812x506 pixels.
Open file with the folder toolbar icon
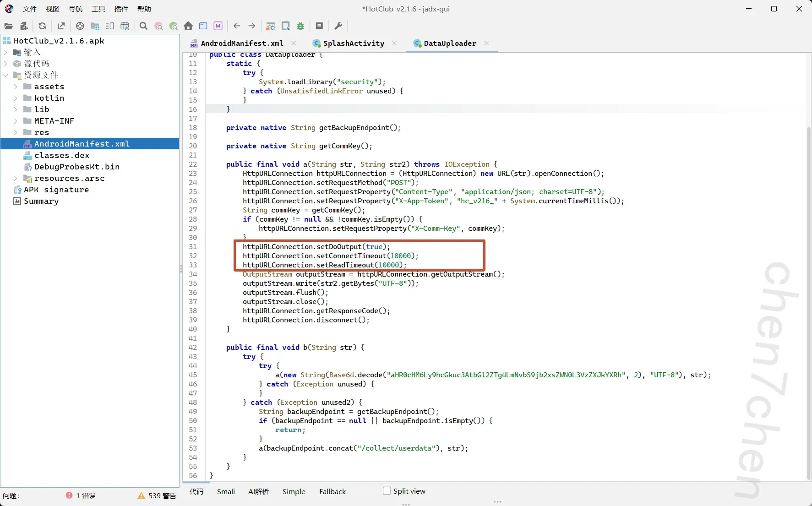click(x=8, y=26)
